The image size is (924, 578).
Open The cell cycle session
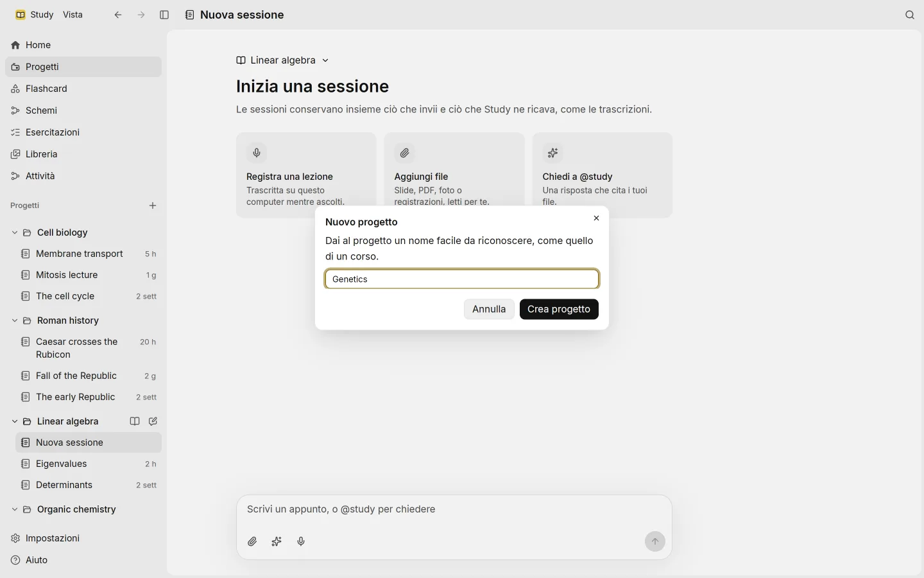[89, 296]
